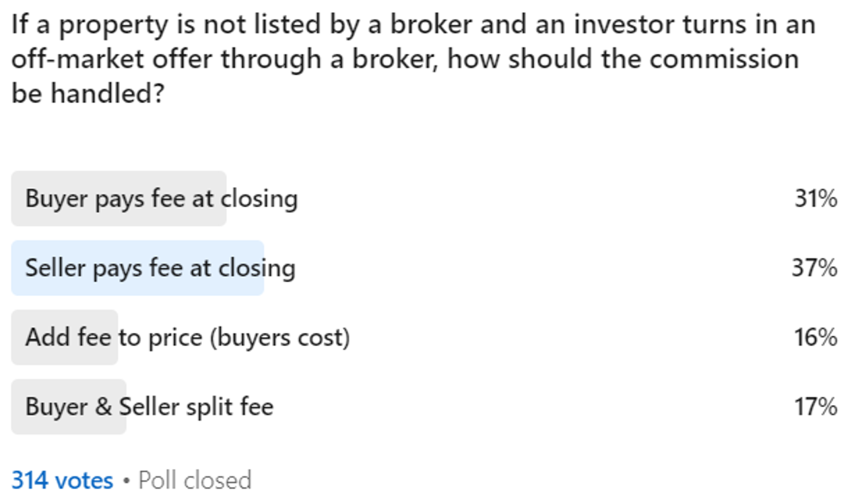Click the 37% result percentage
Screen dimensions: 862x504
coord(814,268)
